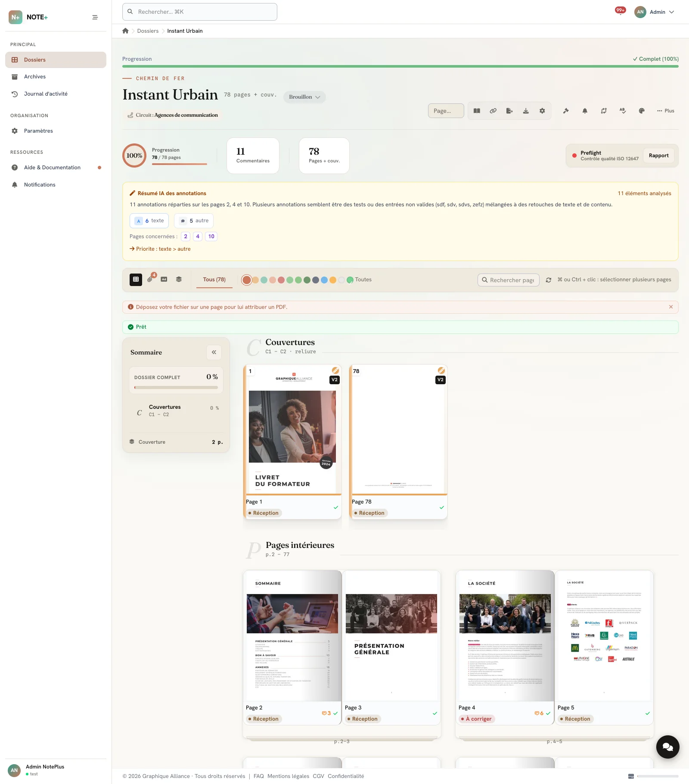Open the Page 5 partner logos thumbnail

604,636
